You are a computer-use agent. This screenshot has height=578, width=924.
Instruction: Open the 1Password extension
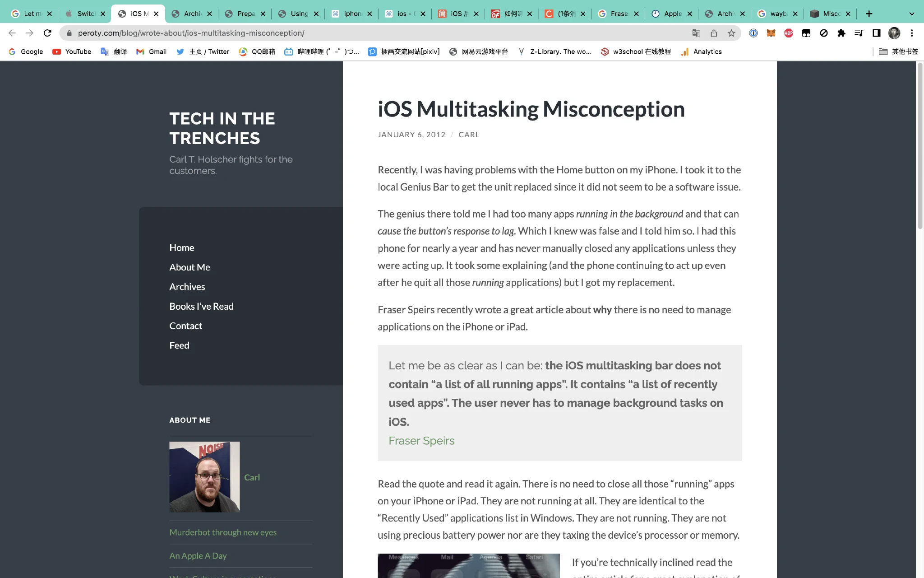coord(753,33)
